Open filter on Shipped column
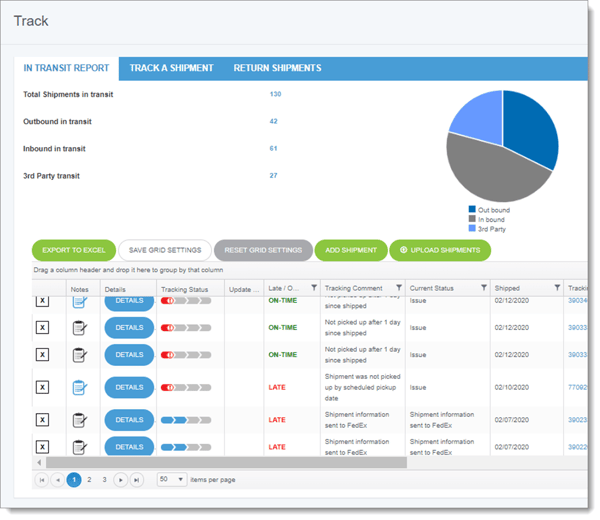Screen dimensions: 600x520 [x=557, y=288]
